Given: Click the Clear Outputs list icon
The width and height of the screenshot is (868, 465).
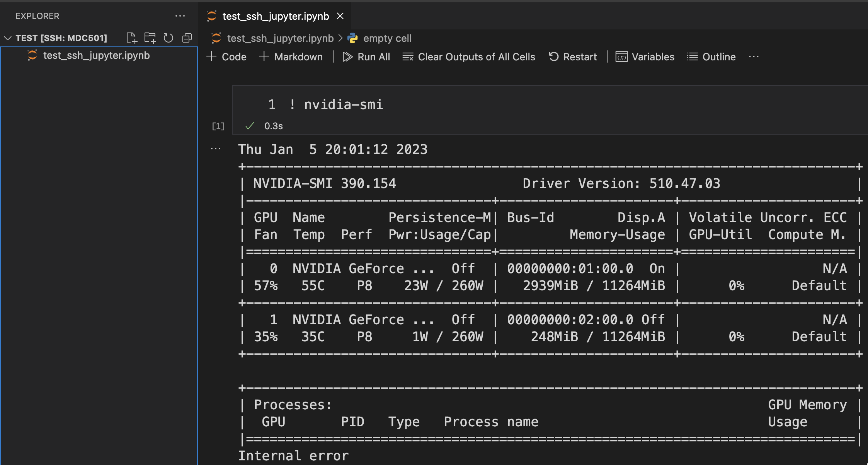Looking at the screenshot, I should click(408, 57).
